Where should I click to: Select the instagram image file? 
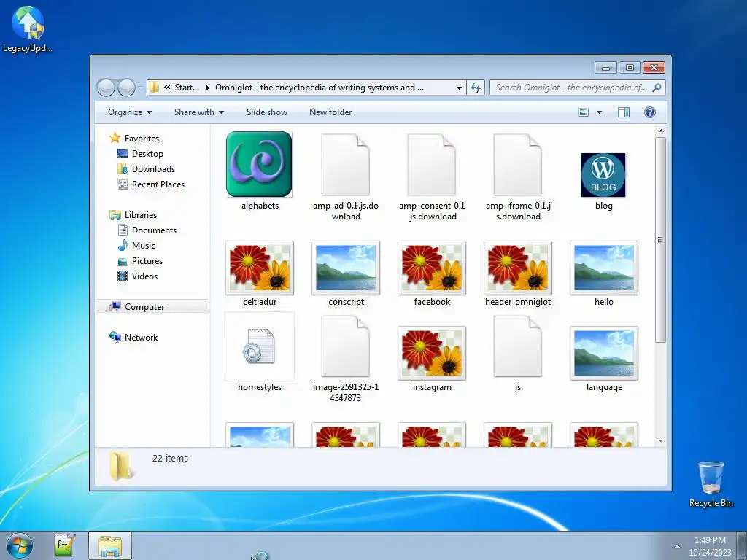pos(432,353)
